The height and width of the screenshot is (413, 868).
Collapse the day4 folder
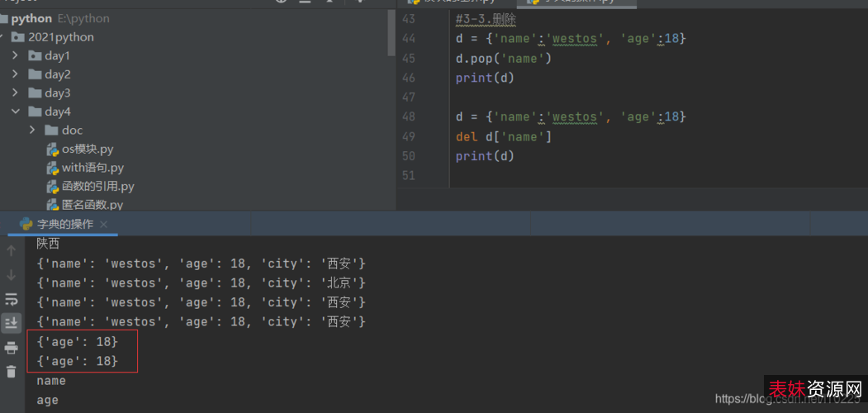[x=16, y=112]
